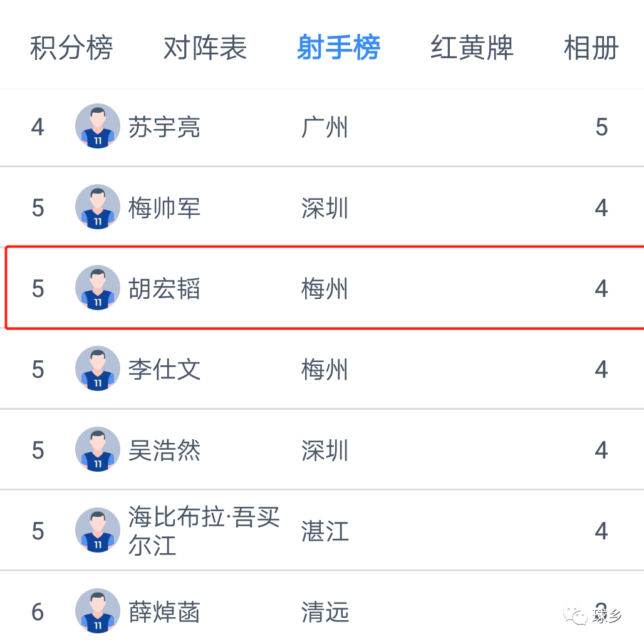Image resolution: width=644 pixels, height=644 pixels.
Task: Select the 广州 team label
Action: tap(325, 127)
